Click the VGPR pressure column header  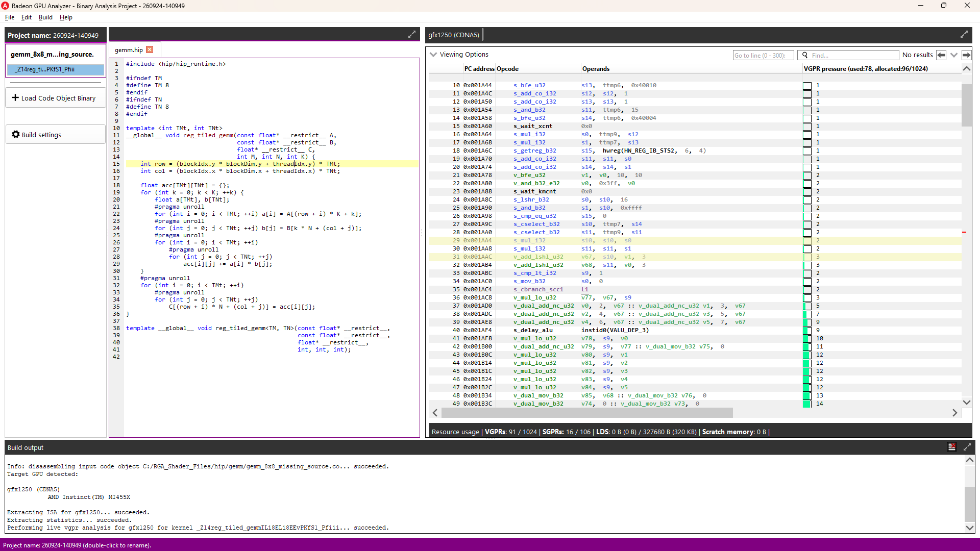point(866,68)
